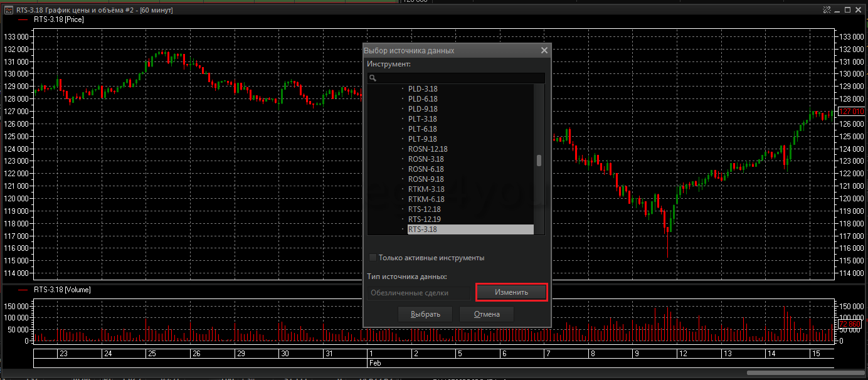868x380 pixels.
Task: Close the data source selection dialog
Action: (544, 51)
